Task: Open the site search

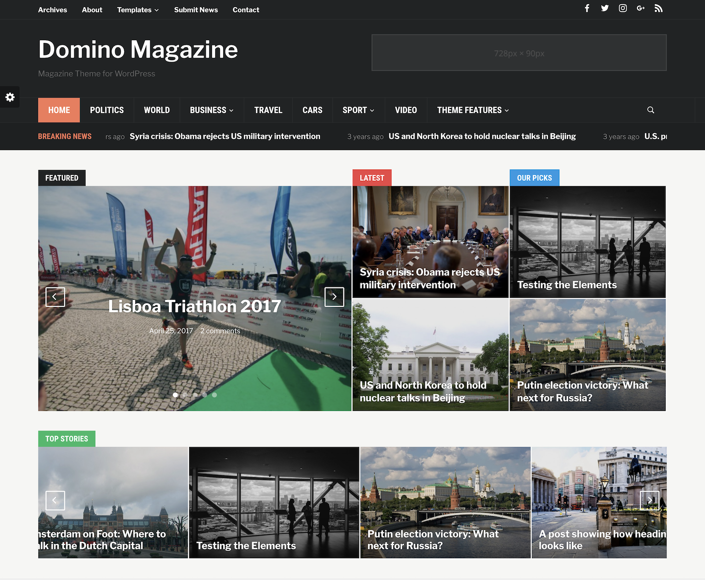Action: coord(650,110)
